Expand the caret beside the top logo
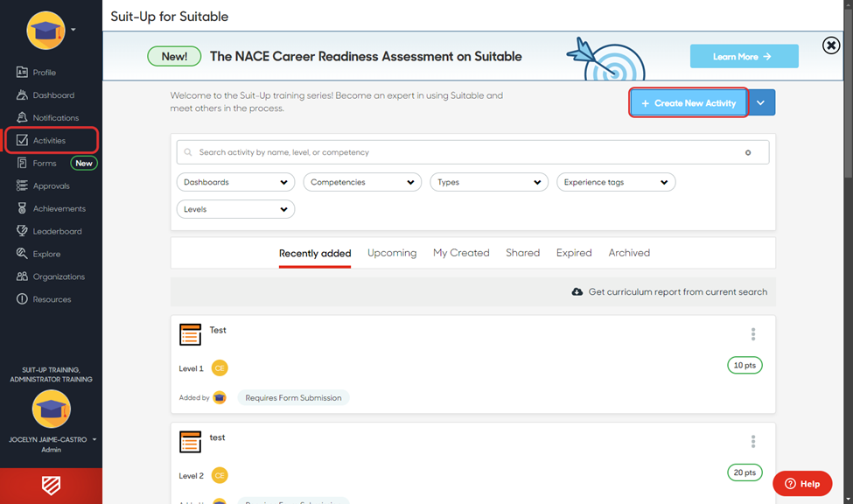This screenshot has height=504, width=853. coord(73,30)
